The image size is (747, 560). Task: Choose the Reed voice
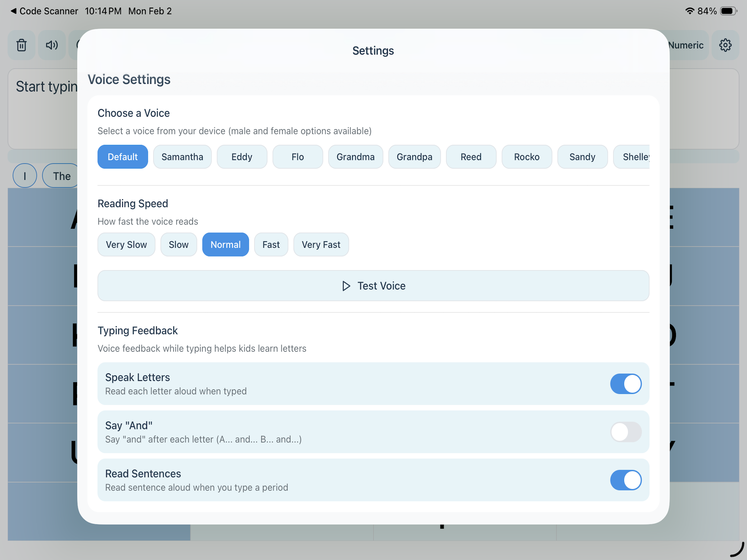click(471, 157)
